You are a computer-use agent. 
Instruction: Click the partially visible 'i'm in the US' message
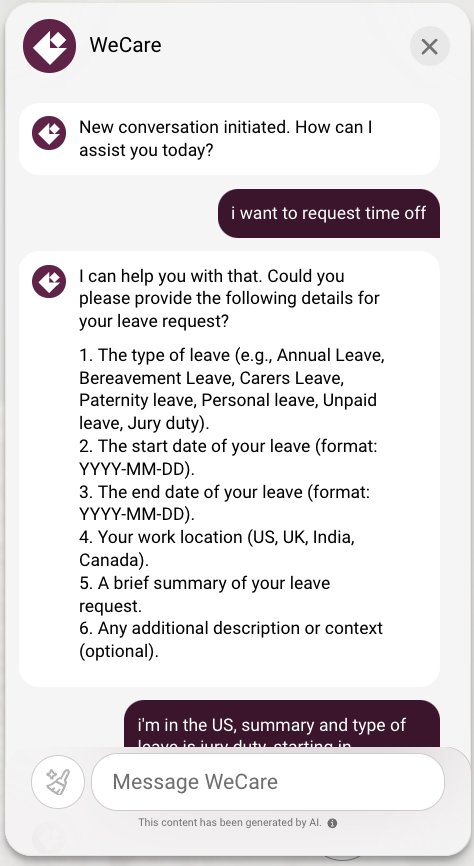pyautogui.click(x=282, y=724)
